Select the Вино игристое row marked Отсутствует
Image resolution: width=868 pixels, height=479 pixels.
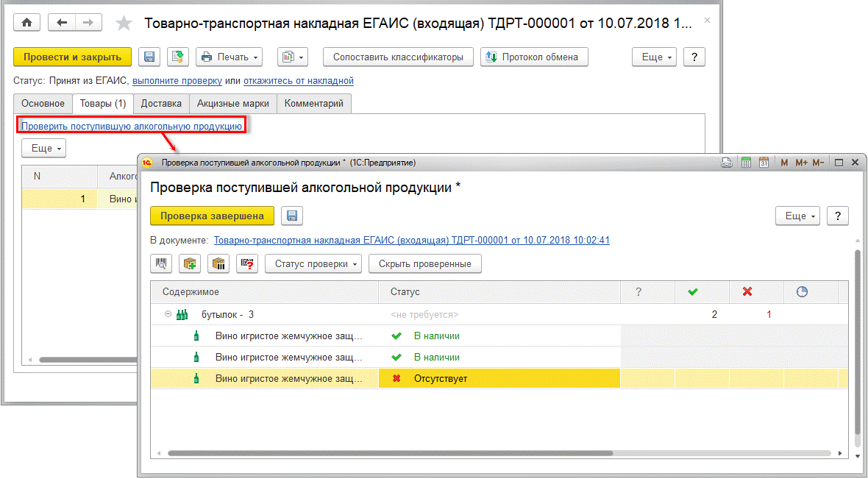[499, 379]
